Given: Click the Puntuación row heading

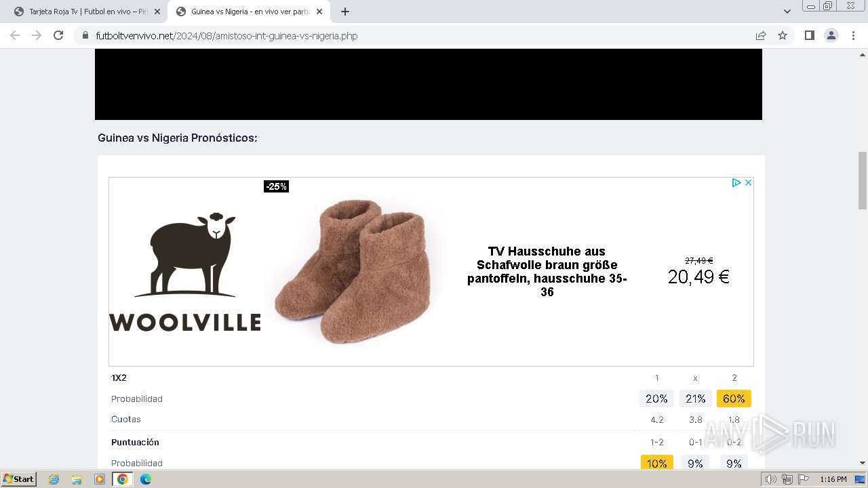Looking at the screenshot, I should [x=135, y=442].
